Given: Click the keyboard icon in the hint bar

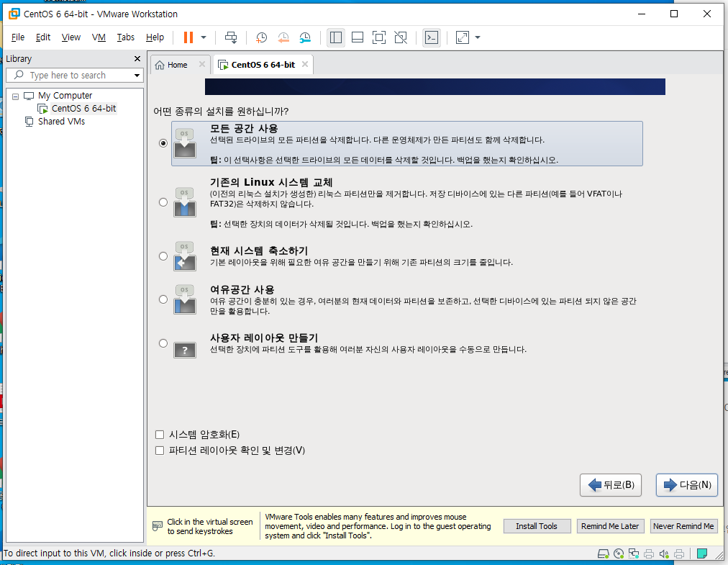Looking at the screenshot, I should pyautogui.click(x=158, y=526).
